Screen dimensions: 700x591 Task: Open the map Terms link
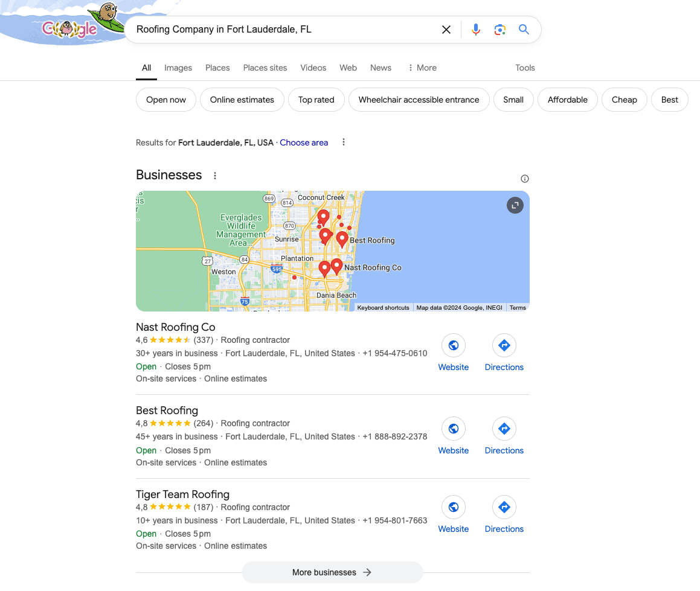[x=518, y=307]
